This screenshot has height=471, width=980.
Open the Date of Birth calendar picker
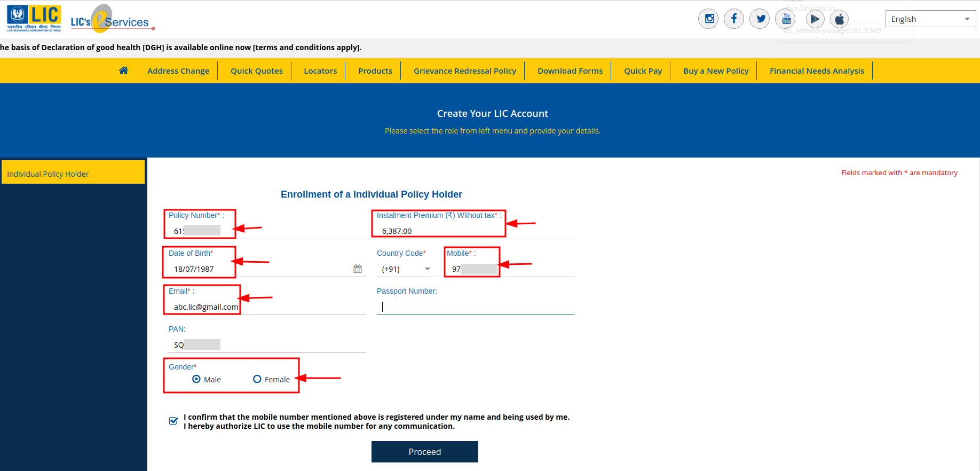tap(358, 269)
